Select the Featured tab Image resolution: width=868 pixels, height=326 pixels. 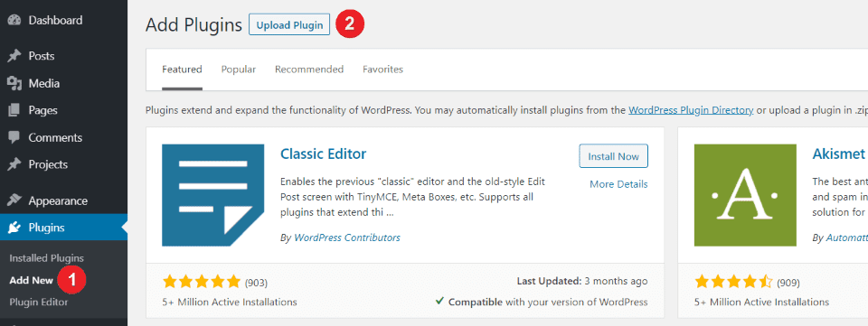182,70
